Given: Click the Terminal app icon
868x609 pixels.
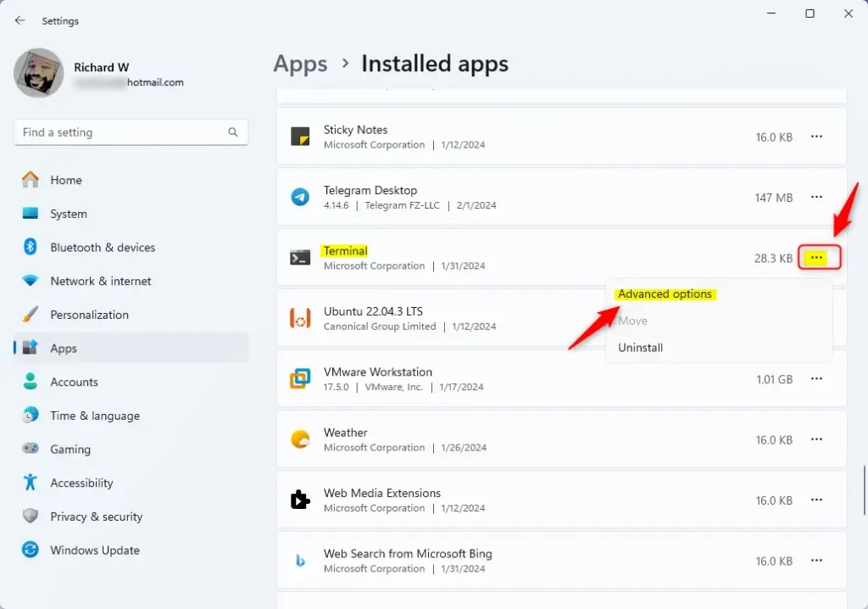Looking at the screenshot, I should (300, 258).
